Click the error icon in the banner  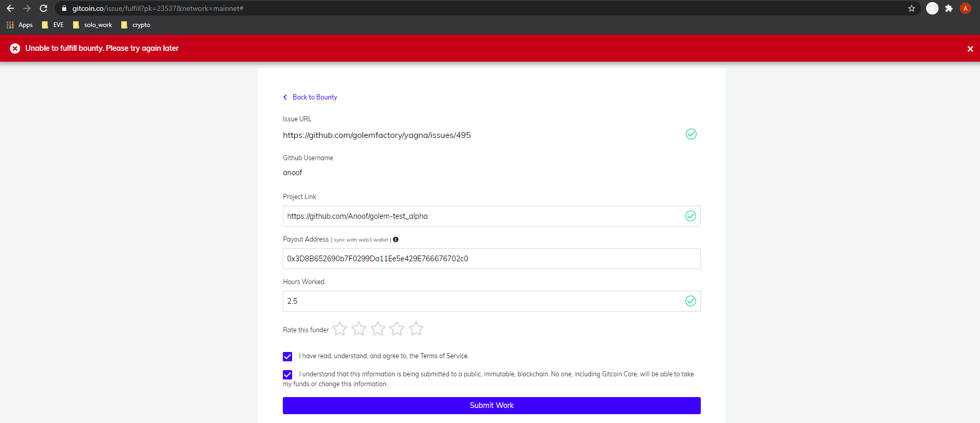point(15,48)
